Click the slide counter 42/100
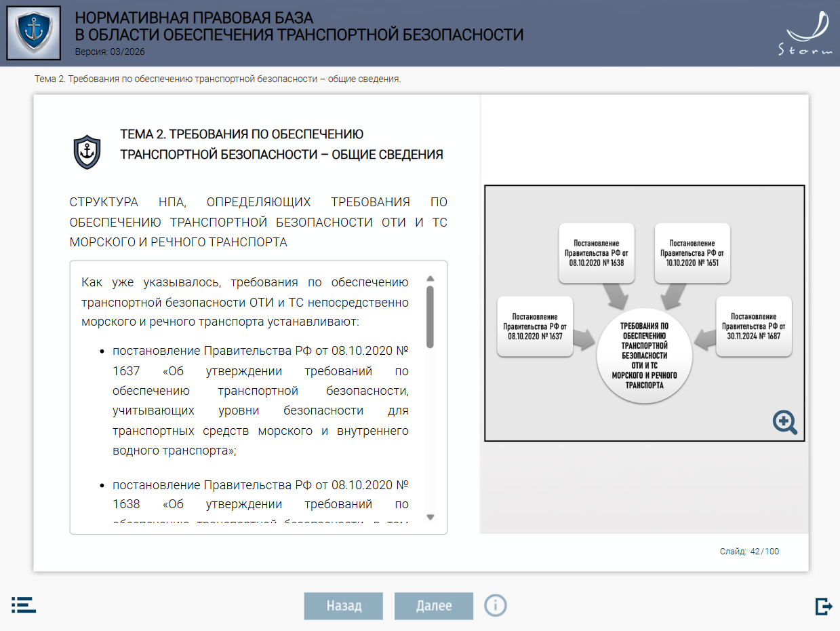Image resolution: width=840 pixels, height=631 pixels. pos(749,552)
